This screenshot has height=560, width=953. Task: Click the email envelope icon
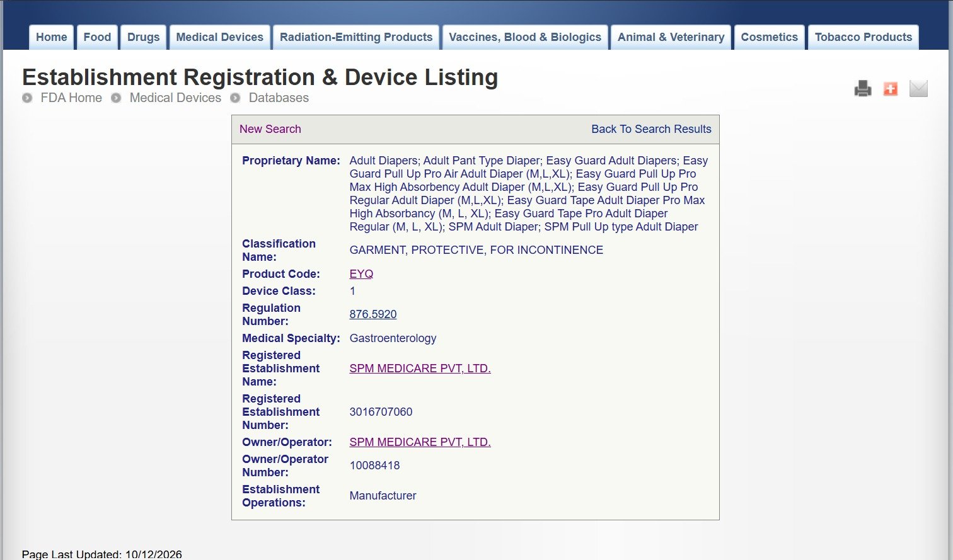pos(918,89)
